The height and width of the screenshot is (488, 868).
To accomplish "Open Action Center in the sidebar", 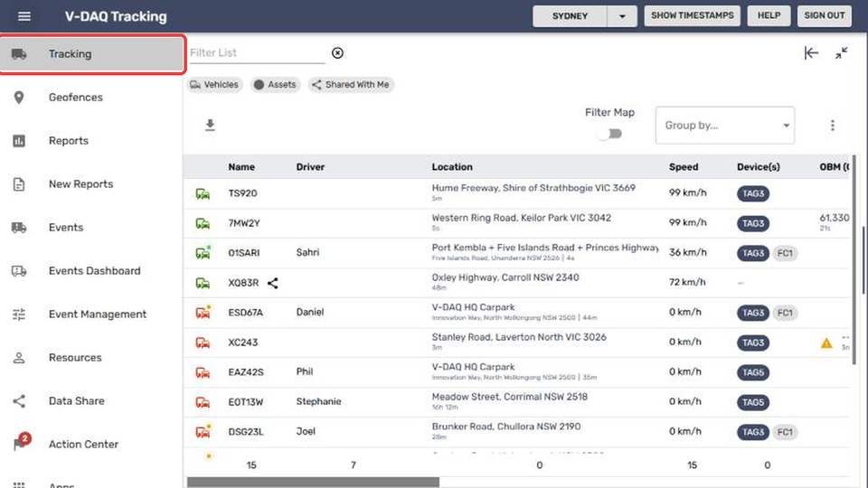I will click(x=92, y=445).
